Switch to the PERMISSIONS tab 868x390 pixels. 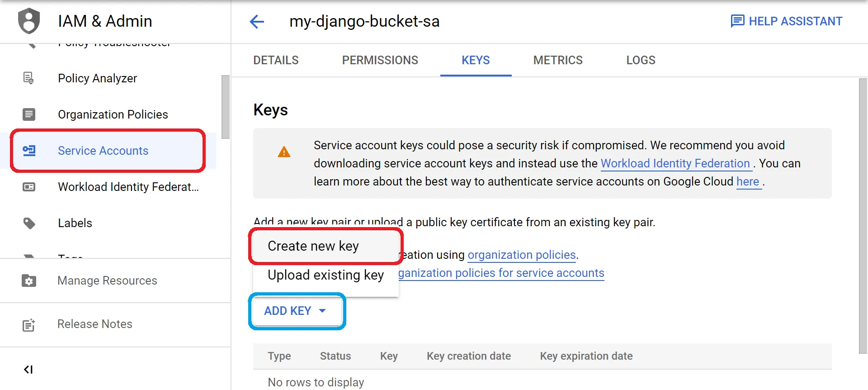[380, 60]
